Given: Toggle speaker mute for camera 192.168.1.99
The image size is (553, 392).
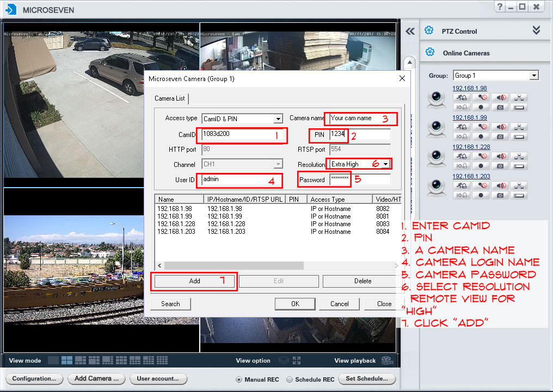Looking at the screenshot, I should [x=500, y=127].
